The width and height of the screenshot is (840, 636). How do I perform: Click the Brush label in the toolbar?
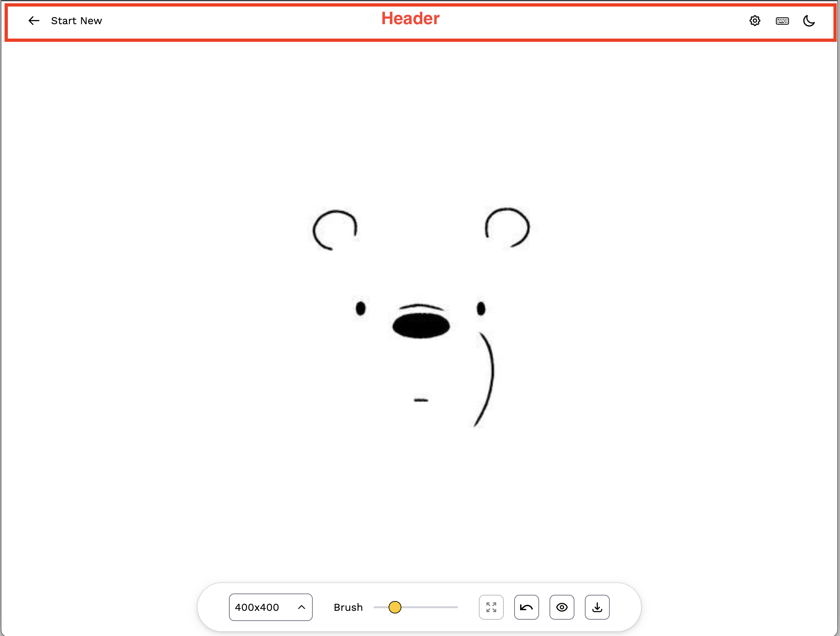348,607
